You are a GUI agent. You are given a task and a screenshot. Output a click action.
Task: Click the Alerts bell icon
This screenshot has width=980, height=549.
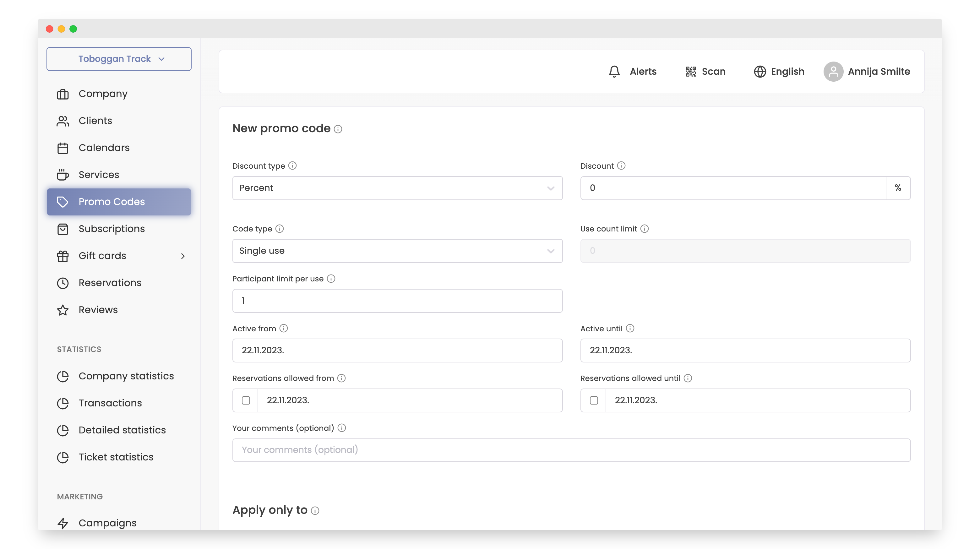614,72
